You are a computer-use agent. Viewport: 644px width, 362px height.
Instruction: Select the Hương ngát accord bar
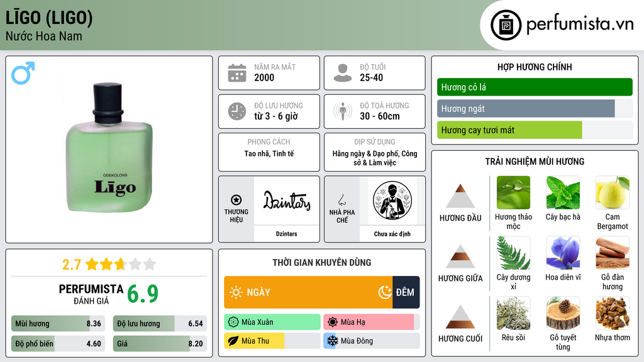coord(535,108)
